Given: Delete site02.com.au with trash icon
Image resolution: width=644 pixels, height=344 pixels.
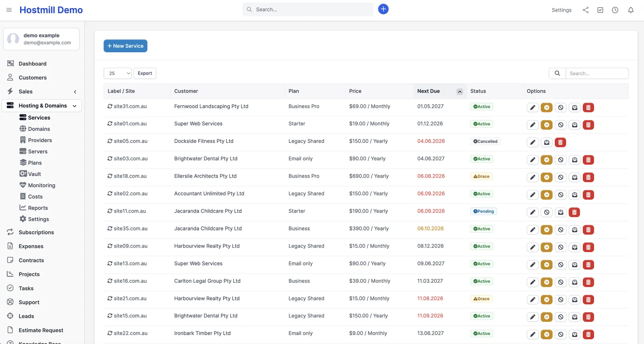Looking at the screenshot, I should [588, 195].
